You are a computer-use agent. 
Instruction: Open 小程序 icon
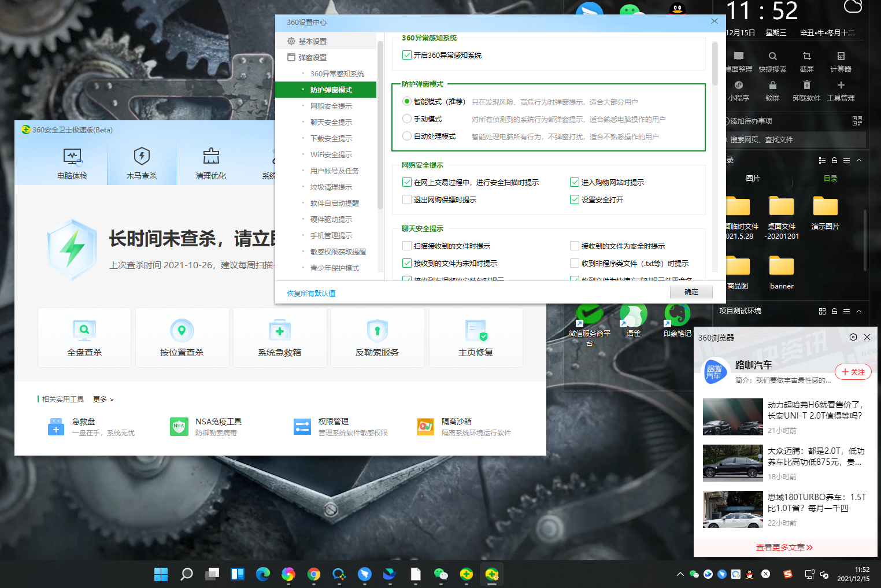pos(738,85)
